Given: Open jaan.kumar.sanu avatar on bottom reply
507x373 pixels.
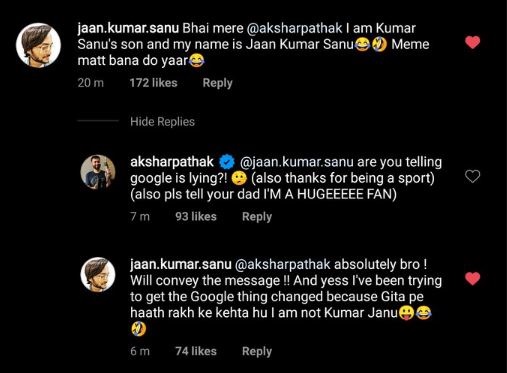Looking at the screenshot, I should point(98,274).
